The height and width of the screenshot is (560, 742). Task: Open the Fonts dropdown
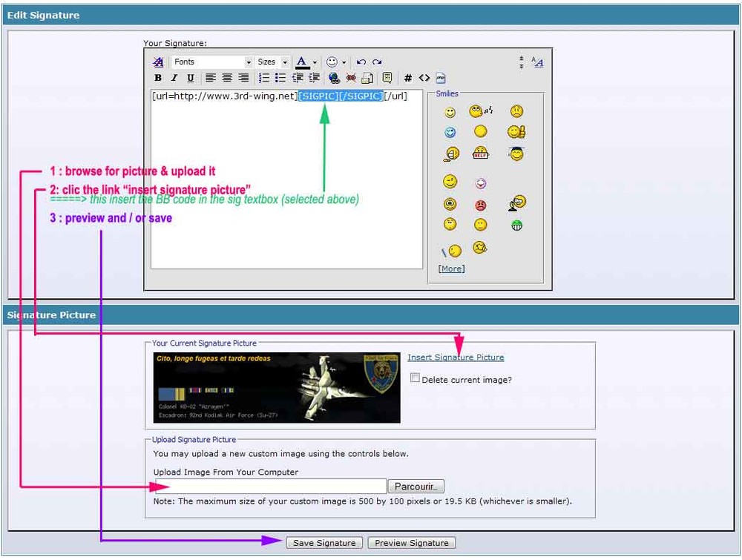[212, 62]
